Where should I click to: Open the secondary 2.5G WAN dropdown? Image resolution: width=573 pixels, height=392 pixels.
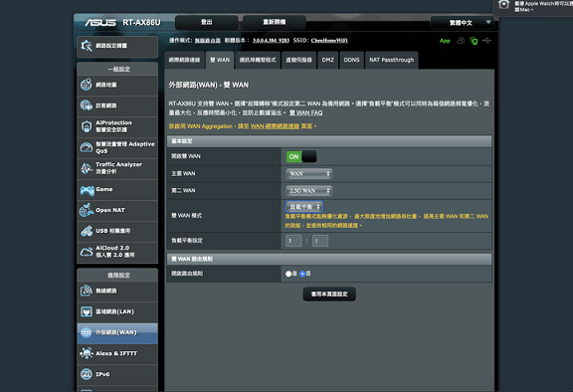[x=308, y=191]
